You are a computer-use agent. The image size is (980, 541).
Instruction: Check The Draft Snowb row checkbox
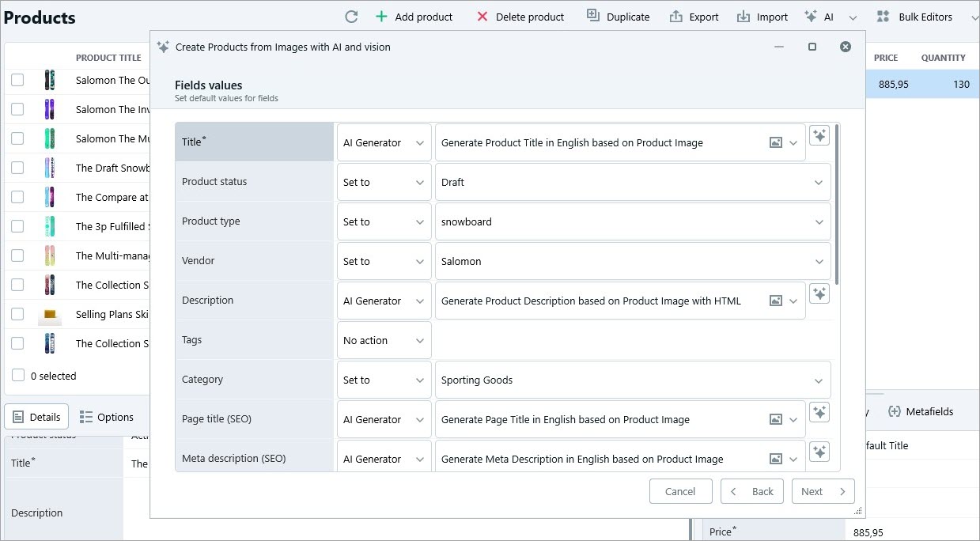pyautogui.click(x=17, y=168)
